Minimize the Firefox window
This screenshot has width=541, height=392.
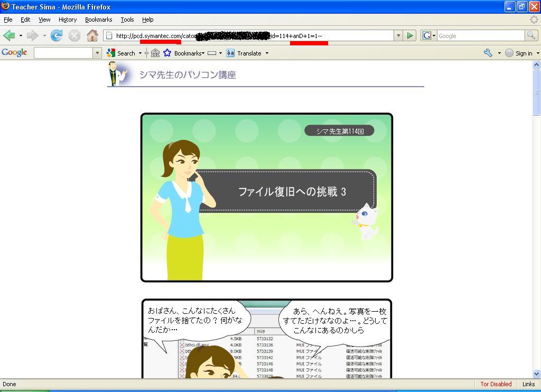(510, 6)
